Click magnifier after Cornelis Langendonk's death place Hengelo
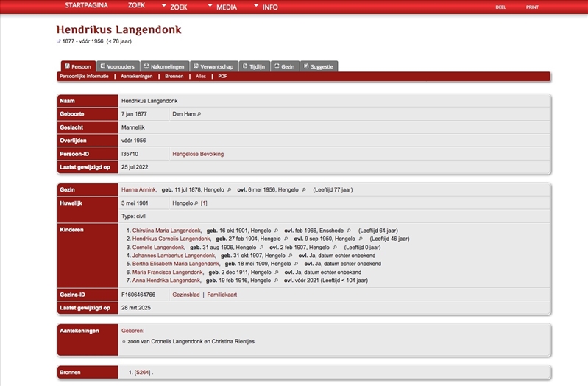Image resolution: width=588 pixels, height=386 pixels. point(335,248)
